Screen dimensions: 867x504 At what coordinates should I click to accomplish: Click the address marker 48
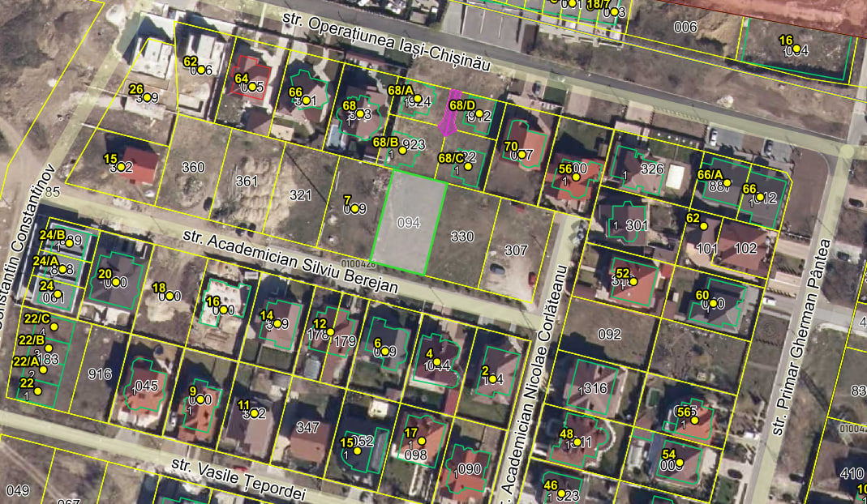click(x=577, y=442)
